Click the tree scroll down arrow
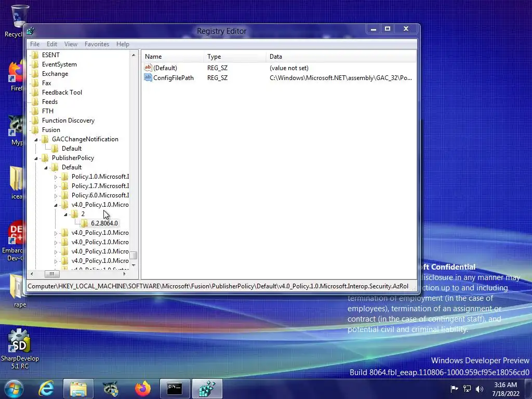 coord(134,265)
